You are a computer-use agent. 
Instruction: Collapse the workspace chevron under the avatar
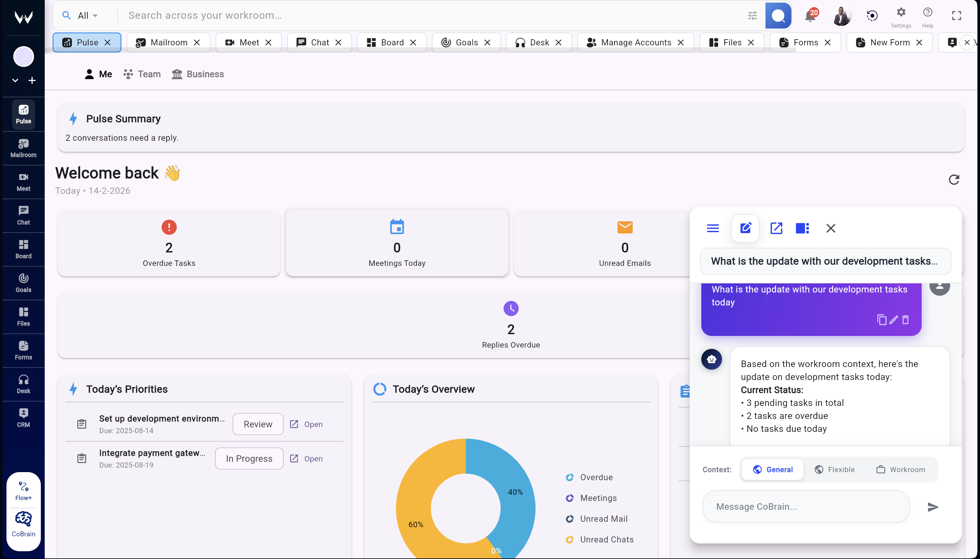(x=15, y=80)
